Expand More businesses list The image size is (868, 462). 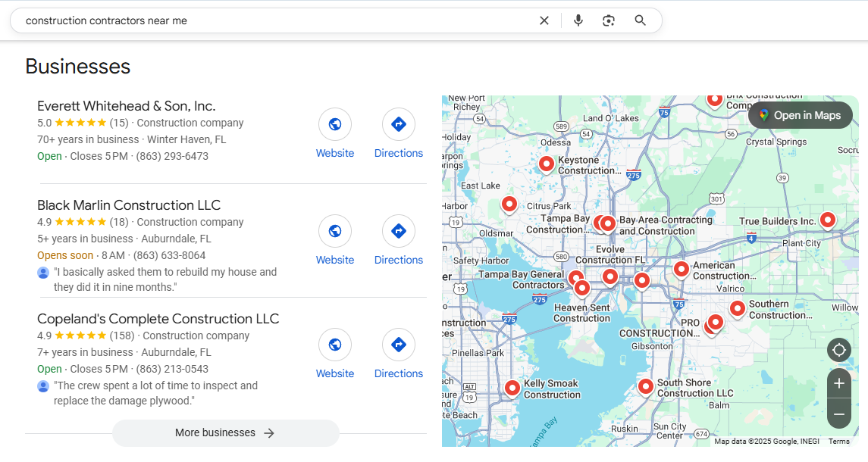click(x=225, y=433)
